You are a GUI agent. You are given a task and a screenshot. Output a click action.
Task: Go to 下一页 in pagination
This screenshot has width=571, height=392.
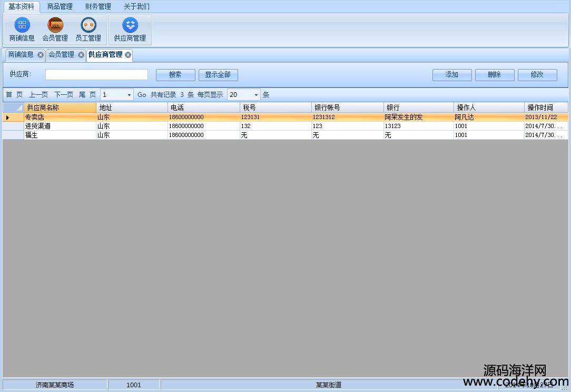64,95
